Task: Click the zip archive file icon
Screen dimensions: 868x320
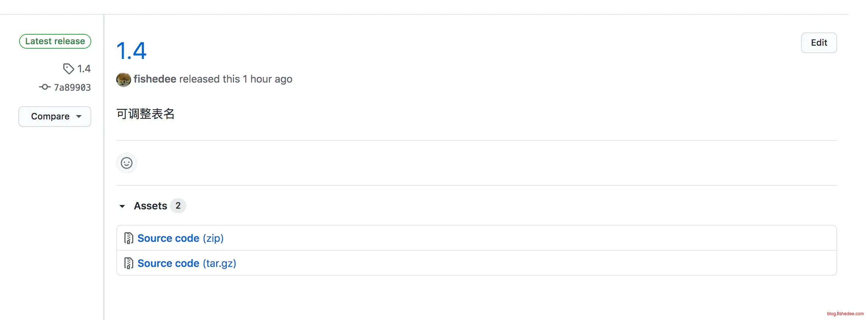Action: (x=128, y=238)
